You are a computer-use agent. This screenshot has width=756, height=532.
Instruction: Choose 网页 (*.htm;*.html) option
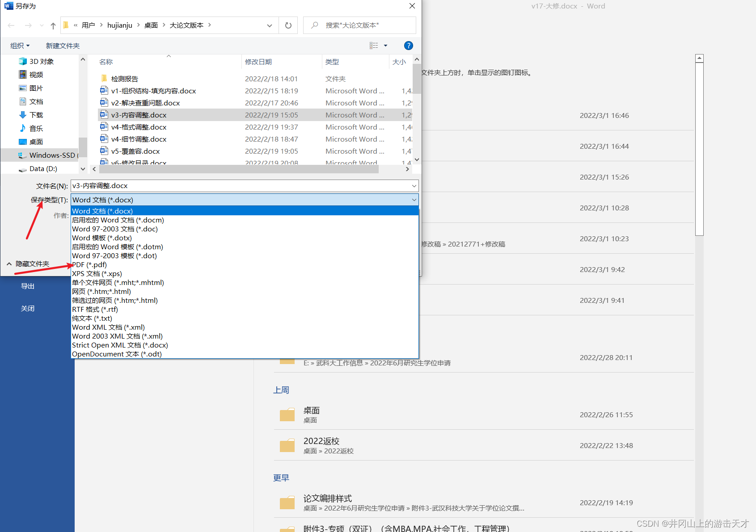[x=245, y=291]
